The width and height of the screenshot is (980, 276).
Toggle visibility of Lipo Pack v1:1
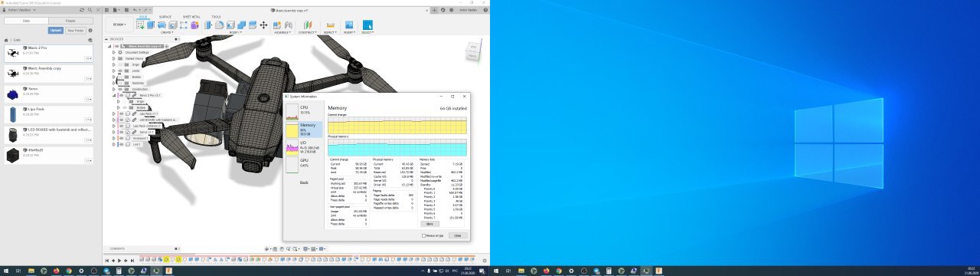[x=122, y=113]
